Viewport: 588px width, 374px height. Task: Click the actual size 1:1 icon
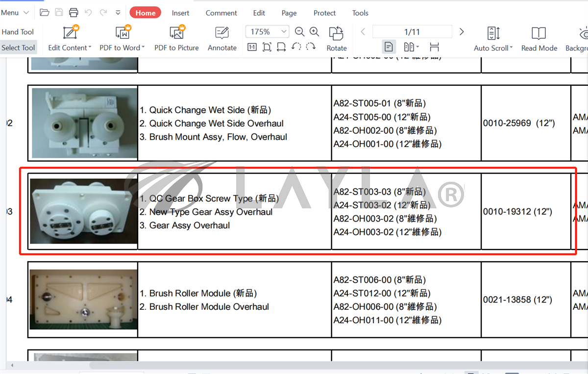pos(252,47)
